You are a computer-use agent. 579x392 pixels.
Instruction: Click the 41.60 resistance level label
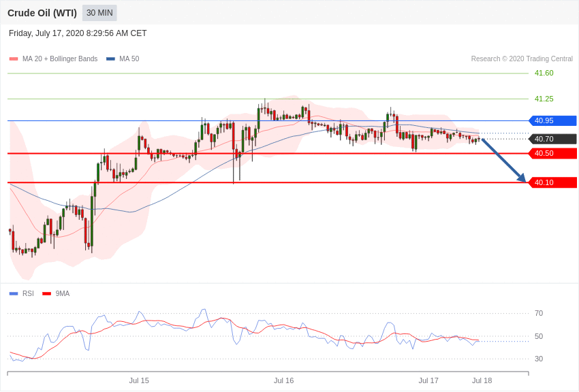click(544, 73)
